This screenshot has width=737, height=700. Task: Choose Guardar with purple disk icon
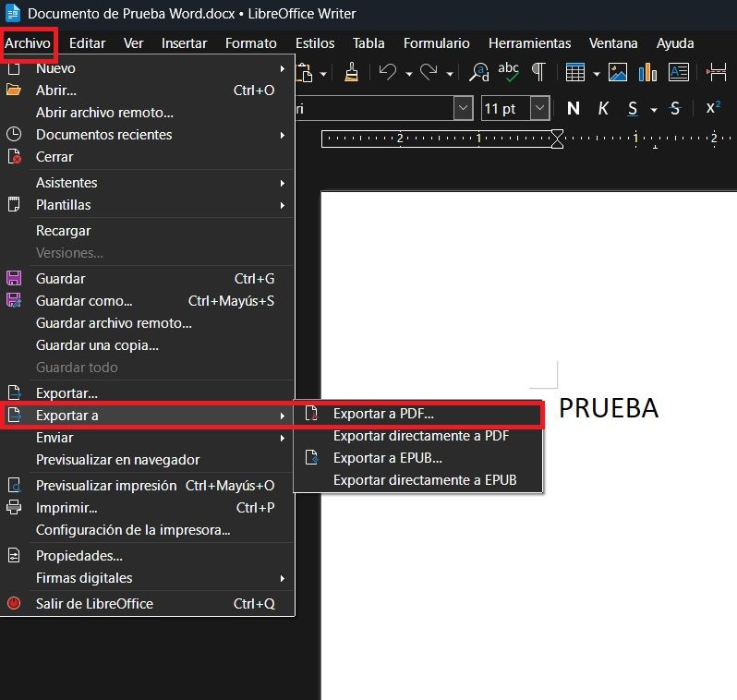pyautogui.click(x=147, y=278)
